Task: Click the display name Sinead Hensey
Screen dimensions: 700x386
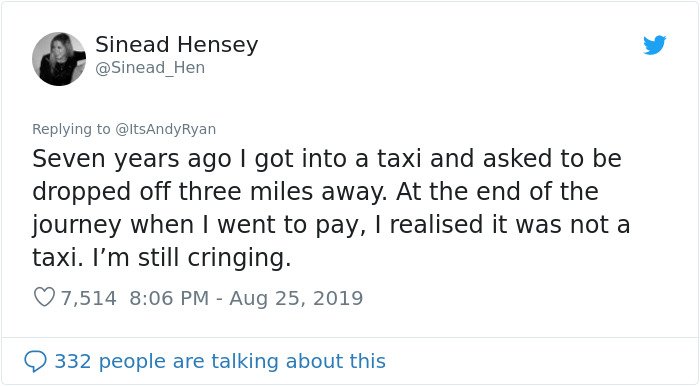Action: pyautogui.click(x=177, y=45)
